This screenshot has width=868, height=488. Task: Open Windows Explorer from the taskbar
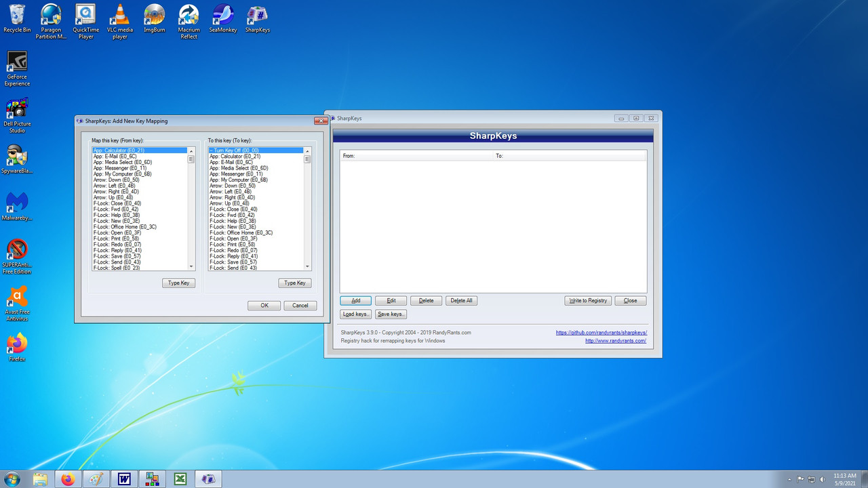pos(40,479)
